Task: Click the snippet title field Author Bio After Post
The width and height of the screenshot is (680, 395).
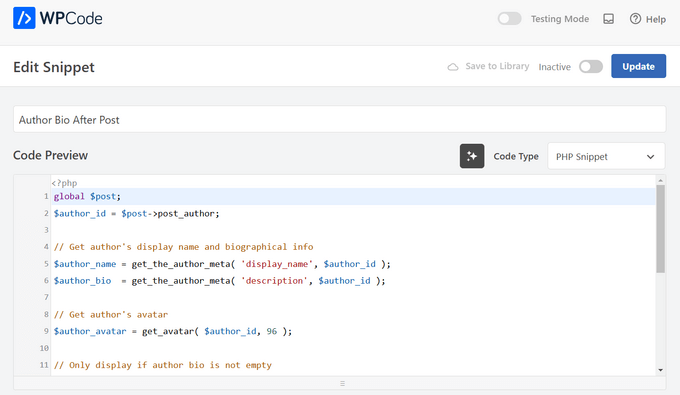Action: pyautogui.click(x=340, y=119)
